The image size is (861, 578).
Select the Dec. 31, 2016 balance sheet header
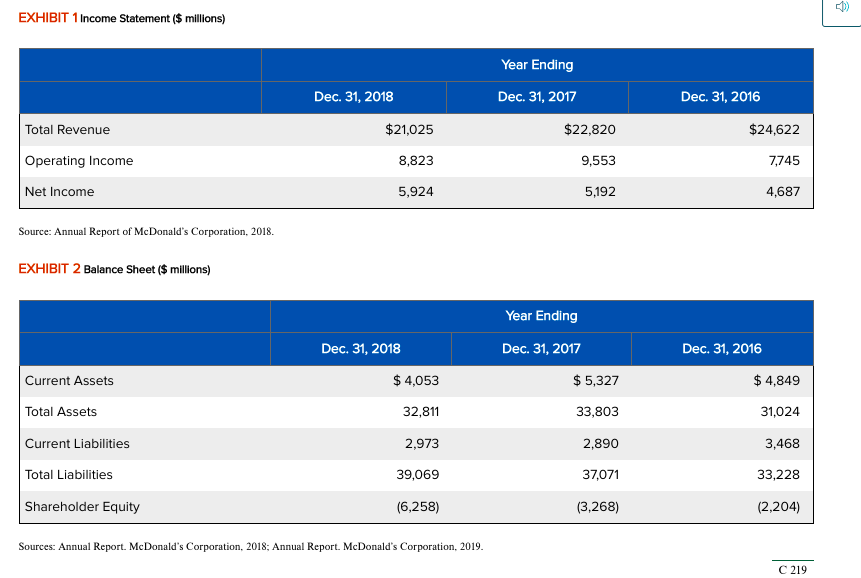[x=722, y=348]
